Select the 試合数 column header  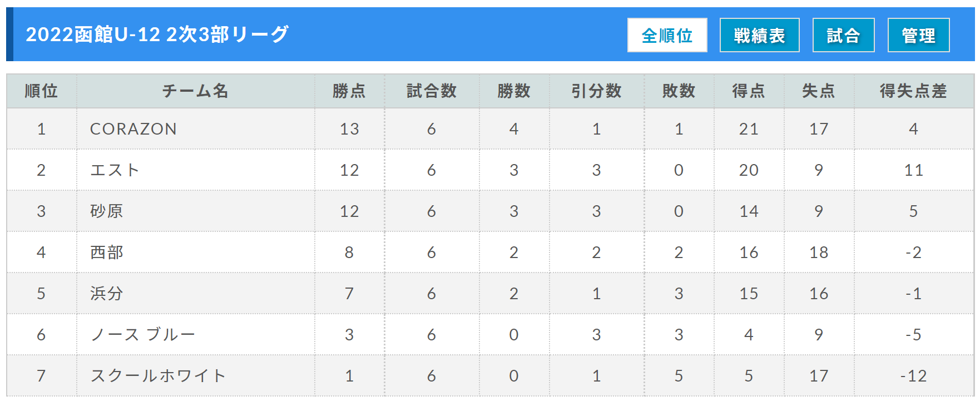point(432,91)
